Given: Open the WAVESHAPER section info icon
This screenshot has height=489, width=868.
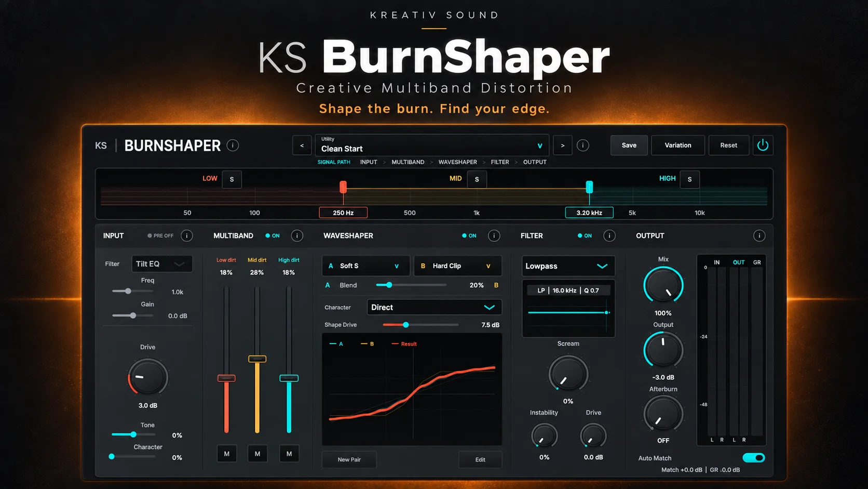Looking at the screenshot, I should coord(494,235).
